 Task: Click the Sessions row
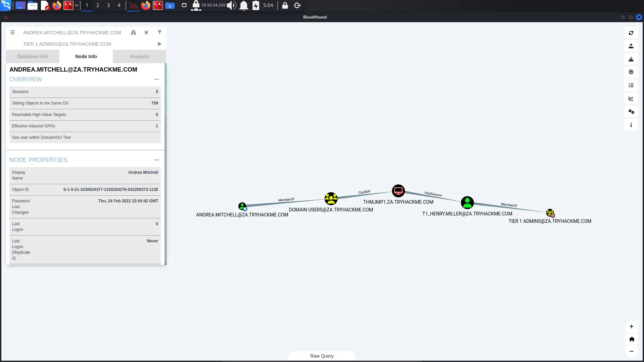coord(85,92)
